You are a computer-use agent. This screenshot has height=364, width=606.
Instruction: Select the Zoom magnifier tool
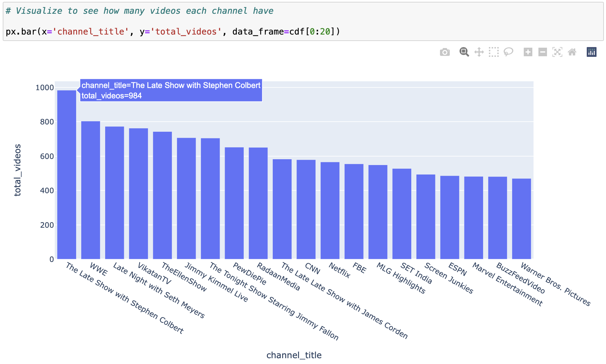pos(464,52)
